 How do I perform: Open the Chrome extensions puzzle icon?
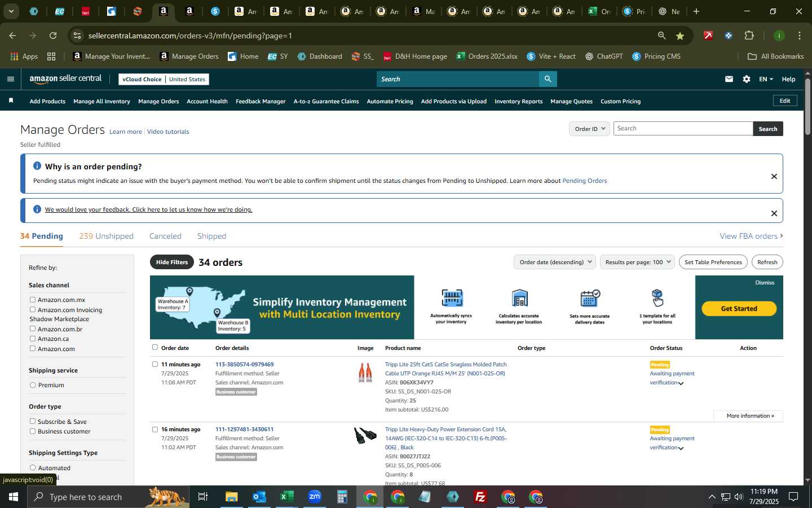(749, 36)
